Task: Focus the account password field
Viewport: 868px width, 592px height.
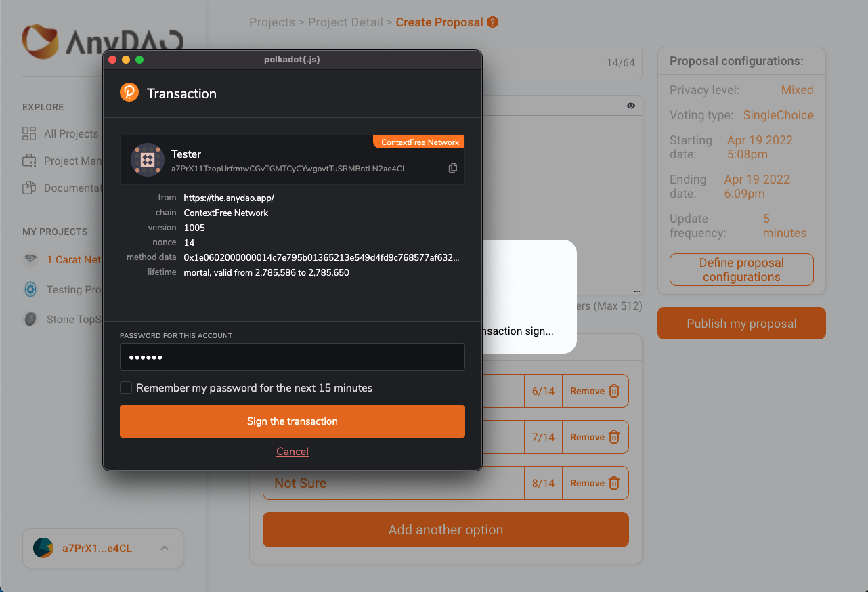Action: click(292, 357)
